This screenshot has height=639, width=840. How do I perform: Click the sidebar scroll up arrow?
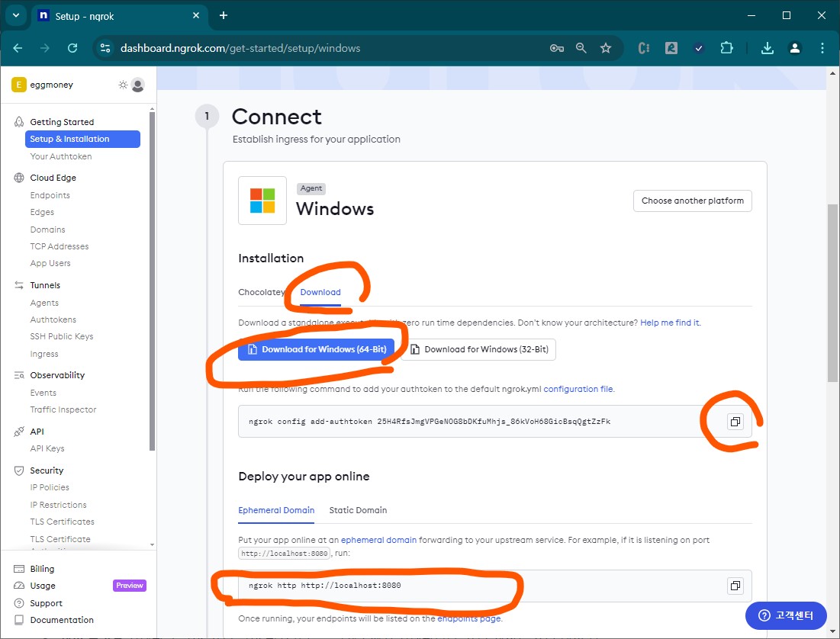click(152, 109)
